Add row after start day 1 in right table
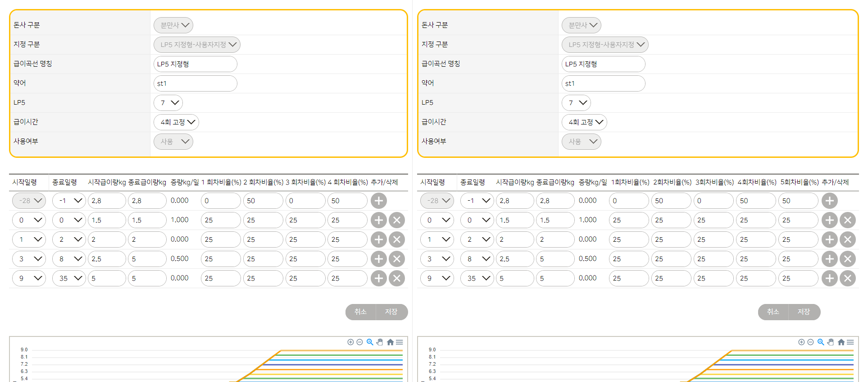Image resolution: width=868 pixels, height=382 pixels. [830, 239]
